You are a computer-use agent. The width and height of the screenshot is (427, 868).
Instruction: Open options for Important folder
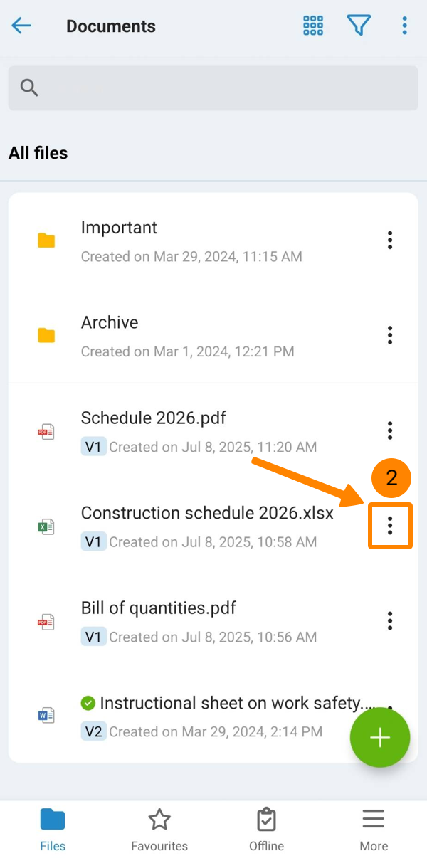390,240
